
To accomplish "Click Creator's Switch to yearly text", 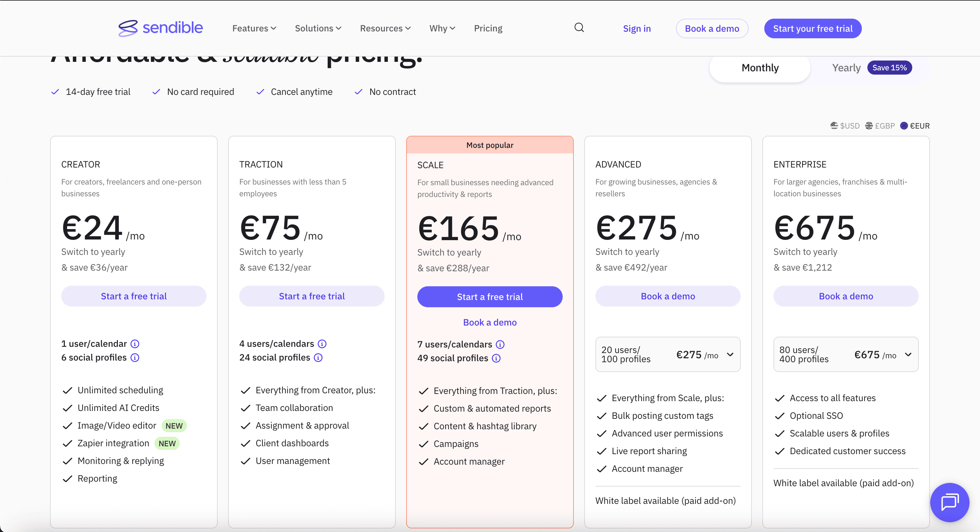I will pos(93,252).
